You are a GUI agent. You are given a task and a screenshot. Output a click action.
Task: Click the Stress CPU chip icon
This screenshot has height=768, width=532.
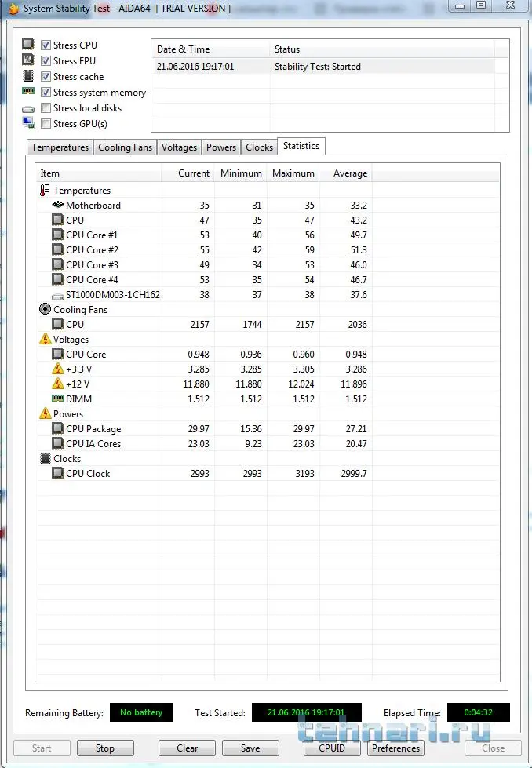[28, 45]
